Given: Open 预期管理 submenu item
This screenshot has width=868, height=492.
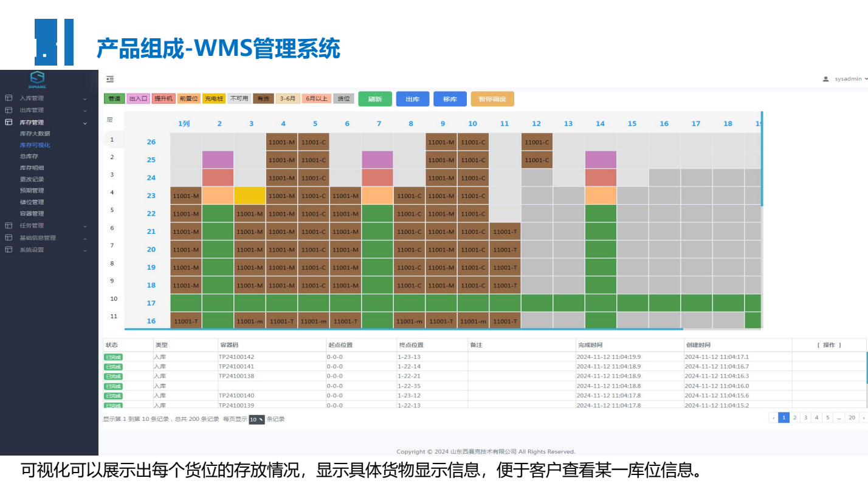Looking at the screenshot, I should tap(32, 191).
